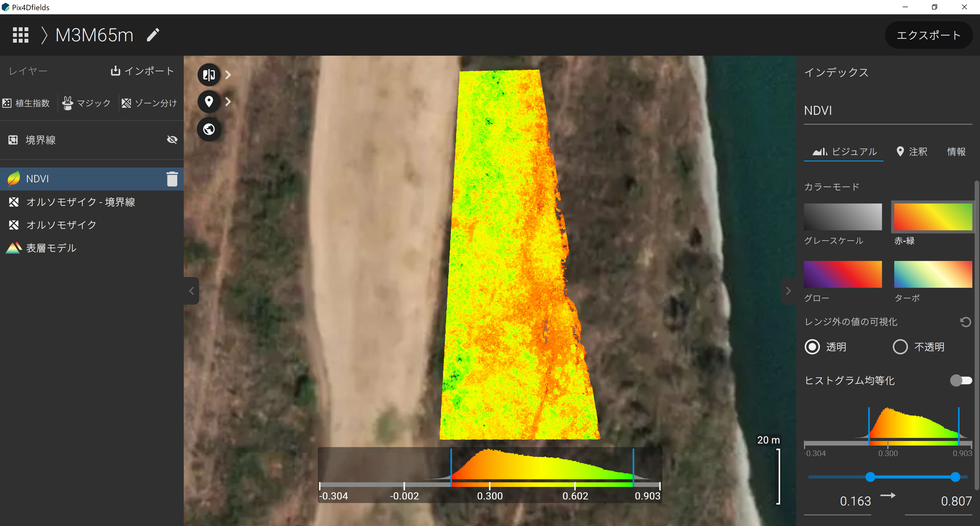Viewport: 980px width, 526px height.
Task: Switch to the 情報 tab
Action: [x=956, y=151]
